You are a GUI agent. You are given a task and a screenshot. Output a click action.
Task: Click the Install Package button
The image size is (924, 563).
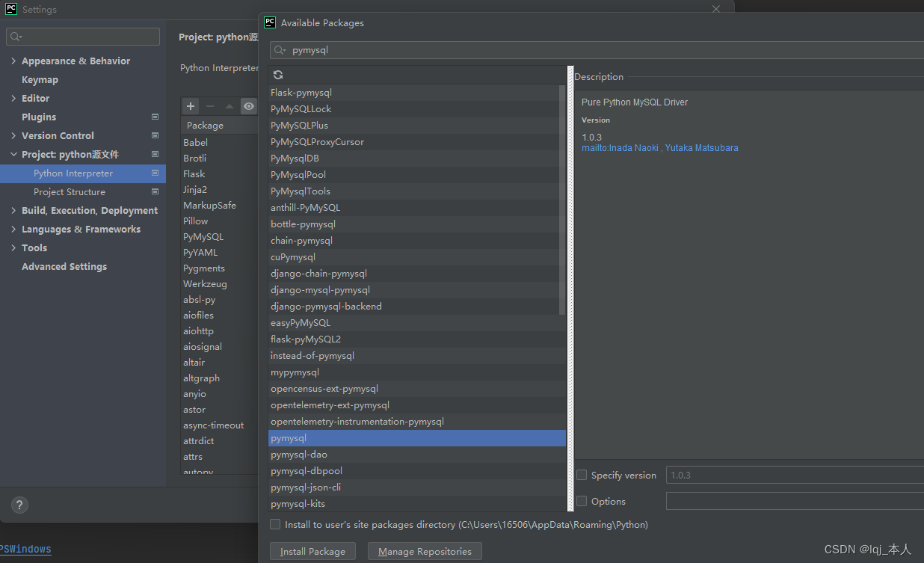(312, 551)
